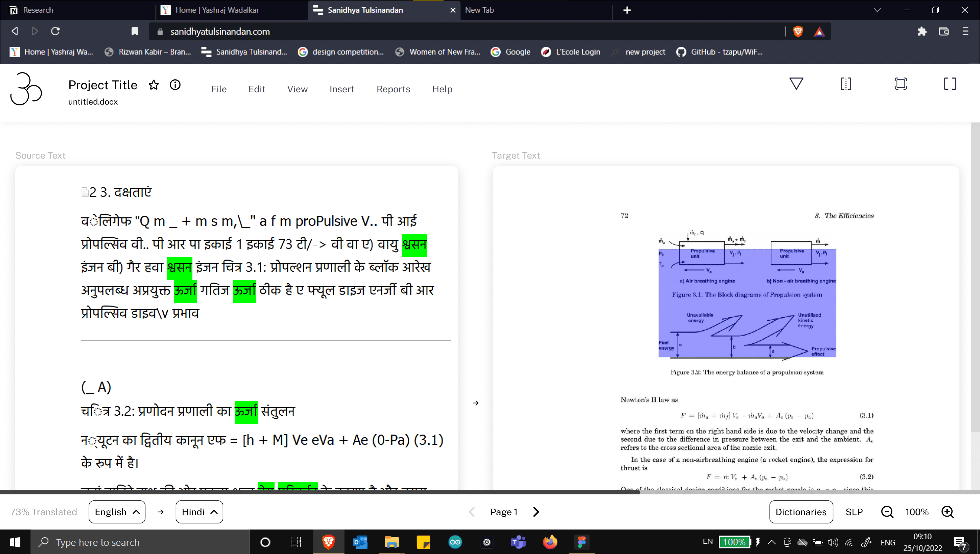Go to the next page arrow
The image size is (980, 554).
(536, 512)
